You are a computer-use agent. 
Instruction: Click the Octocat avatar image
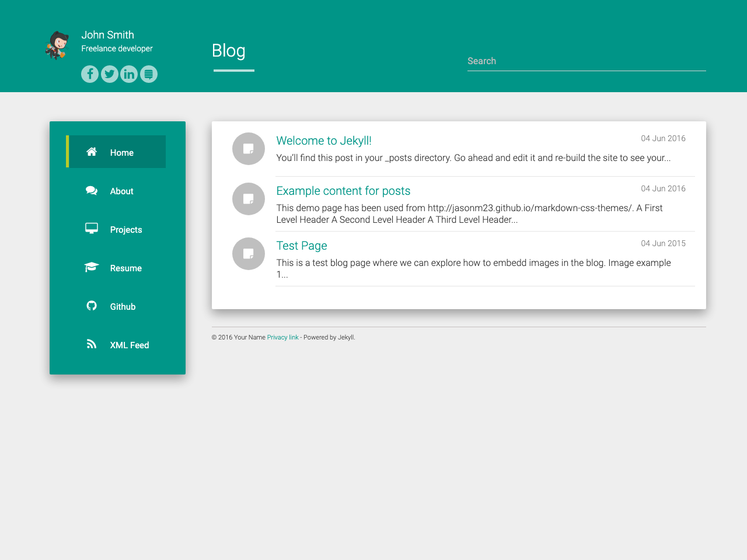coord(57,45)
